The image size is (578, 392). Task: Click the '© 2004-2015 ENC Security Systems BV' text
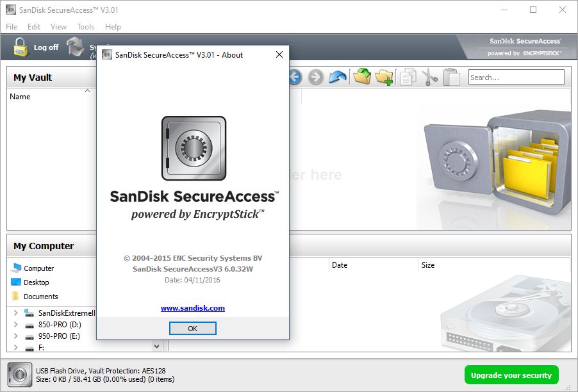pyautogui.click(x=193, y=258)
